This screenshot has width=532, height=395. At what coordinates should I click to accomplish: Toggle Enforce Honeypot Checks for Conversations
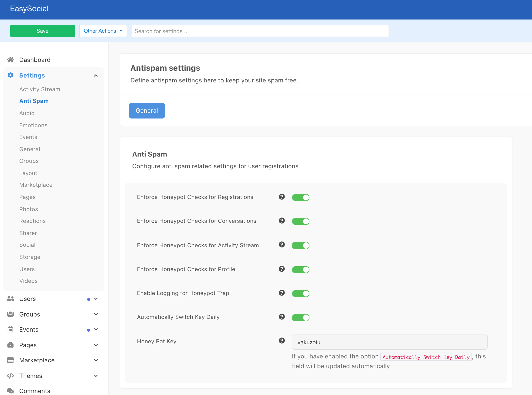point(301,221)
